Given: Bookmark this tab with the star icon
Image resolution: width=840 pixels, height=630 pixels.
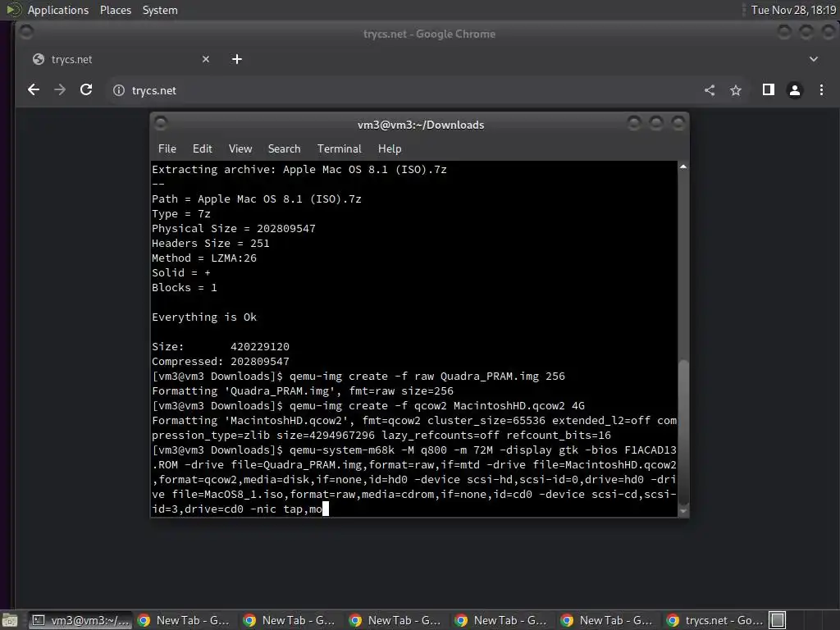Looking at the screenshot, I should coord(736,90).
